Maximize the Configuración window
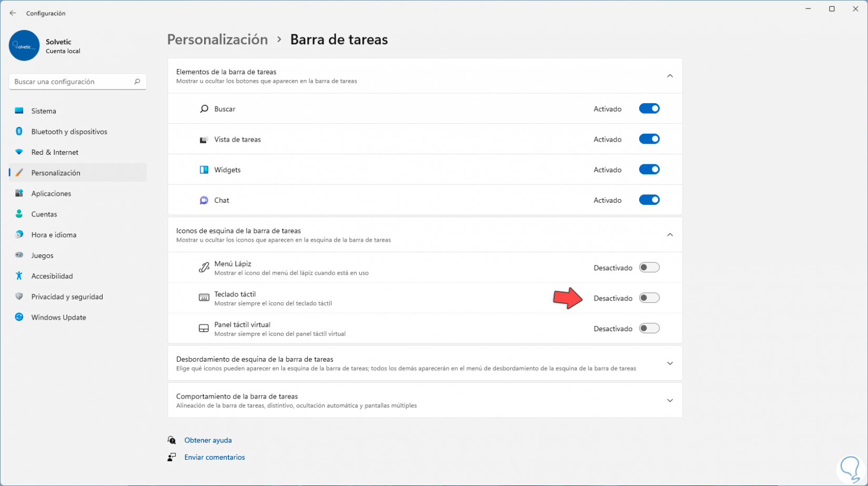 832,9
